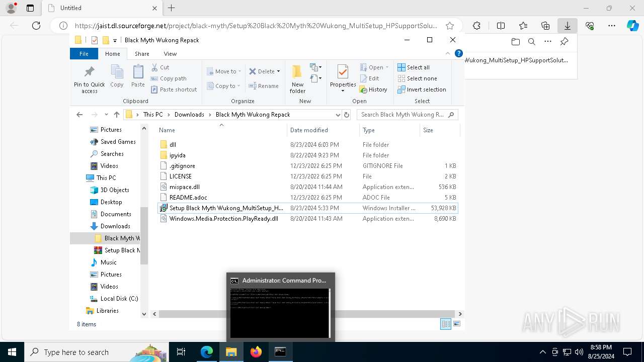Open Firefox from the taskbar
The width and height of the screenshot is (644, 362).
tap(256, 352)
